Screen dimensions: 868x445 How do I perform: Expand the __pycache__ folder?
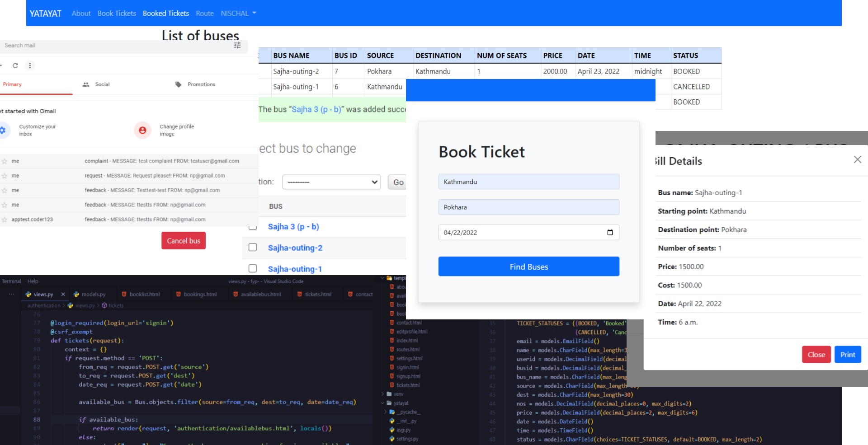click(386, 412)
